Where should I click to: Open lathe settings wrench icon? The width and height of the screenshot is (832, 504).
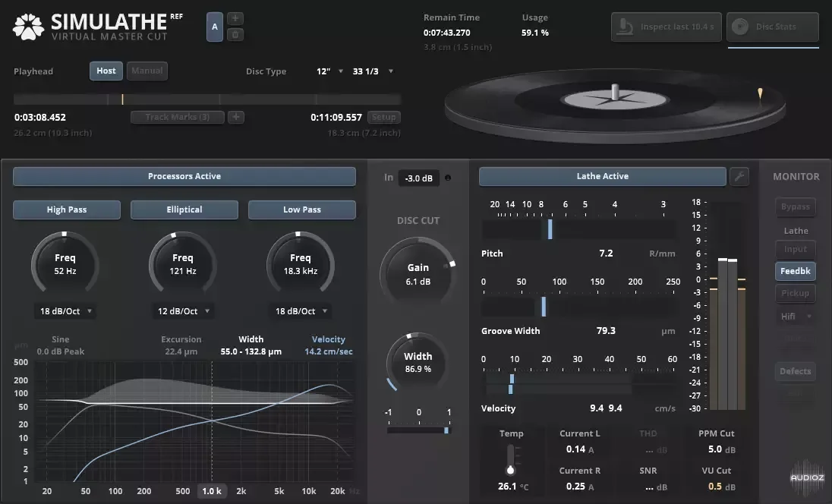point(739,176)
